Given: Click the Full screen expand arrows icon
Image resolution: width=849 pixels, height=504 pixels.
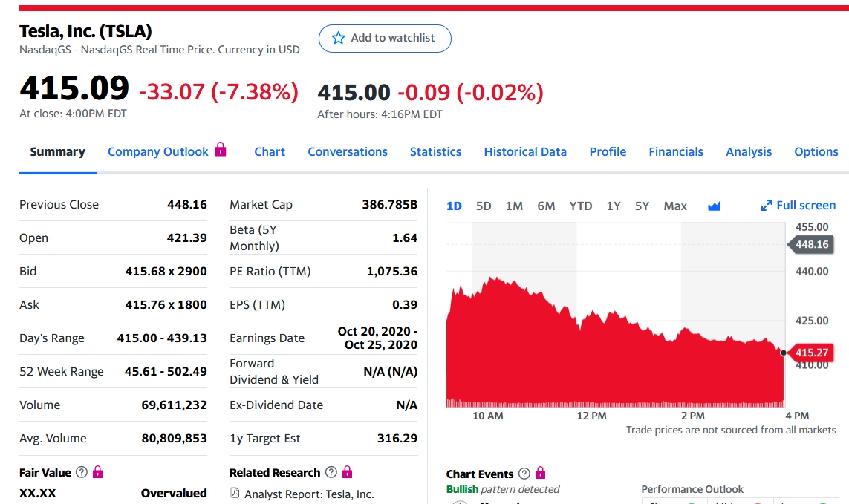Looking at the screenshot, I should tap(767, 206).
